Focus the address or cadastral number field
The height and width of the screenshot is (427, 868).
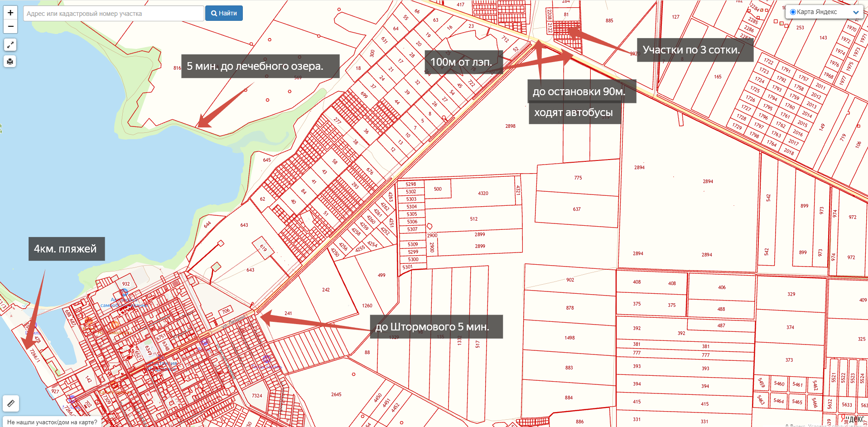point(113,14)
